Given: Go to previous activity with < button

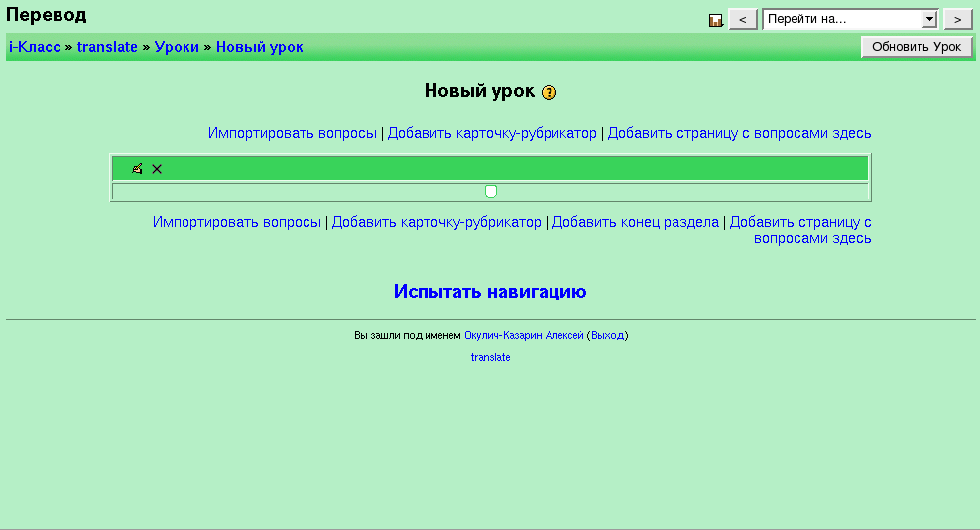Looking at the screenshot, I should tap(743, 19).
